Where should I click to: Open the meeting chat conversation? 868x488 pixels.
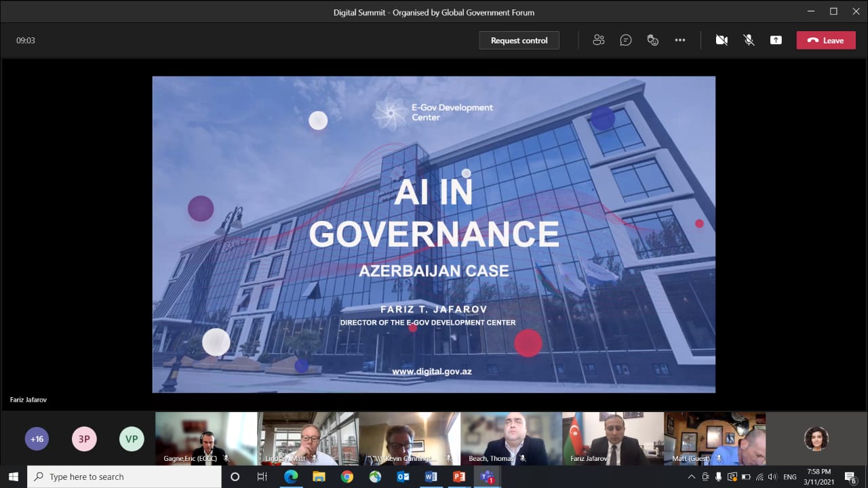click(626, 40)
